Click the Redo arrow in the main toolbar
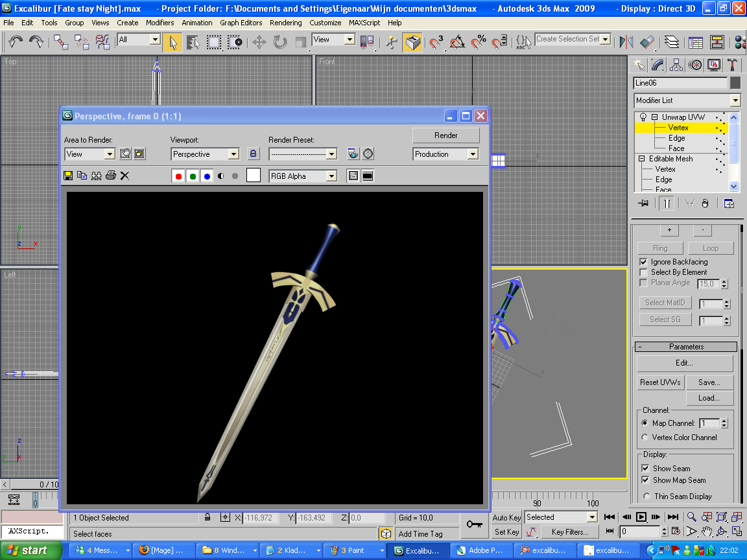747x560 pixels. pyautogui.click(x=37, y=42)
